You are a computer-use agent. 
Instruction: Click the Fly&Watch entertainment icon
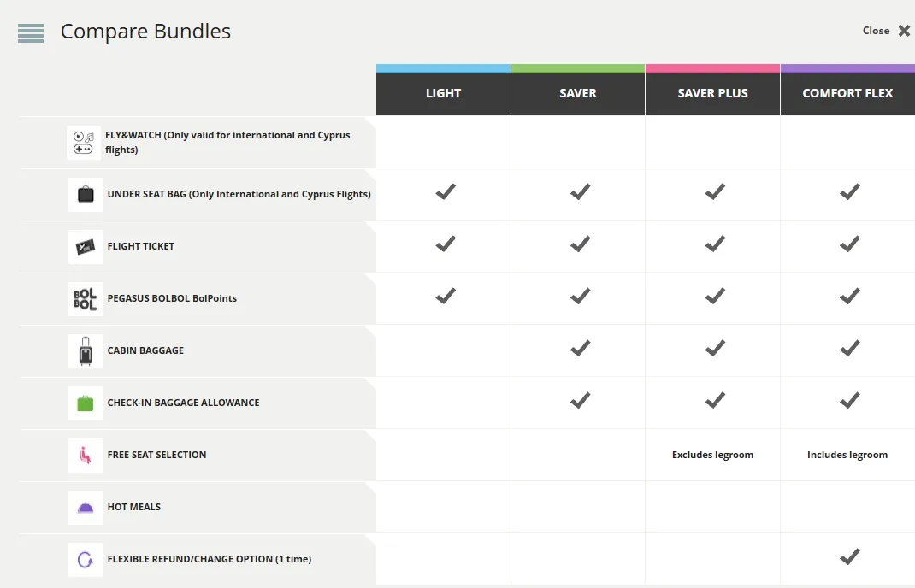click(84, 143)
